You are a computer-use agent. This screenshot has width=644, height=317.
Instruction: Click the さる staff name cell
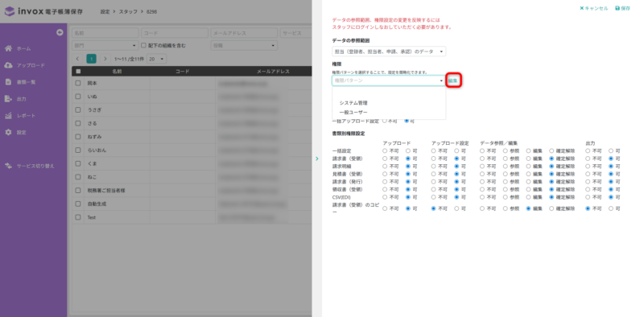pyautogui.click(x=117, y=124)
